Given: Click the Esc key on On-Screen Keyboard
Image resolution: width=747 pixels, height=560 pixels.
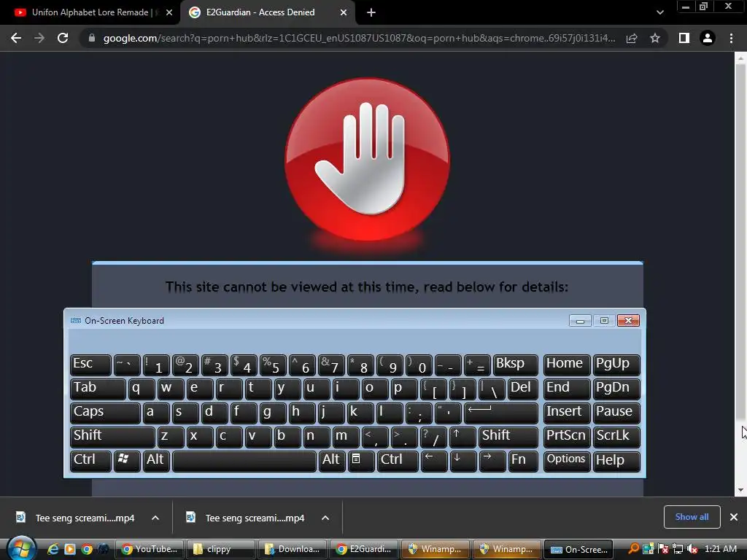Looking at the screenshot, I should coord(90,365).
